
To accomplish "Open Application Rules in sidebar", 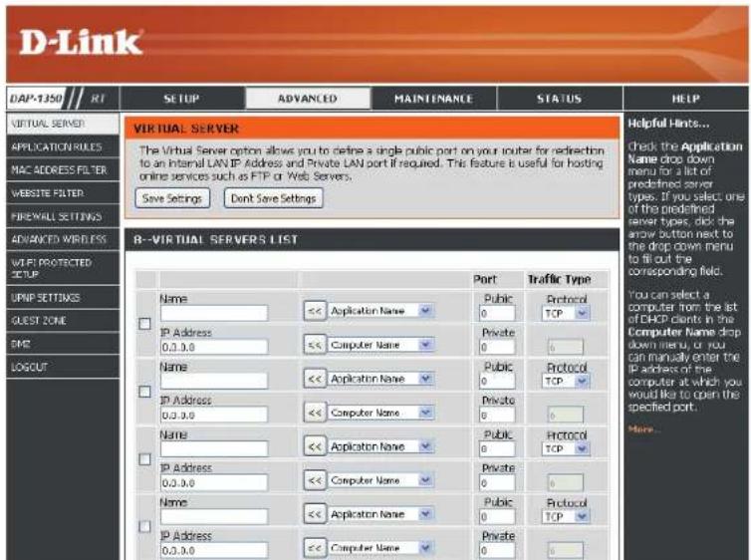I will coord(63,147).
